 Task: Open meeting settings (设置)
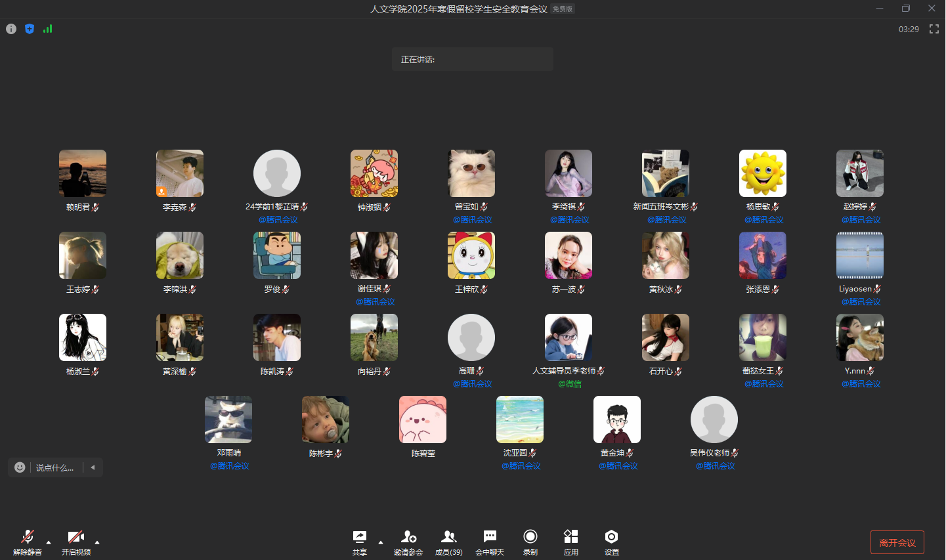pyautogui.click(x=612, y=542)
